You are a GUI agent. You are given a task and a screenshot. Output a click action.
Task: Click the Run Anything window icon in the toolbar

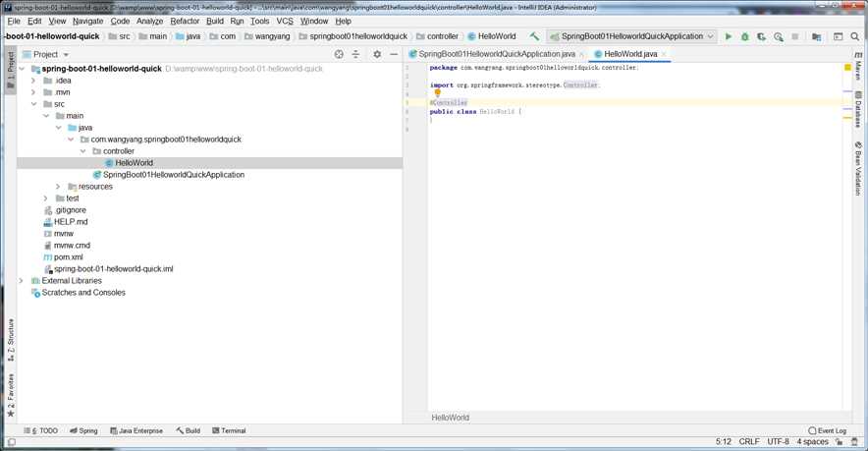coord(839,36)
